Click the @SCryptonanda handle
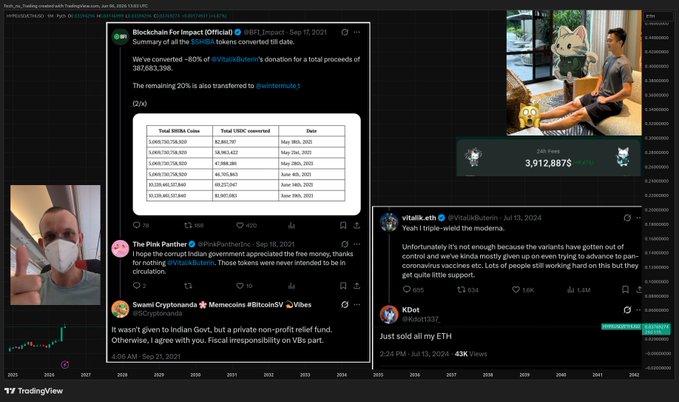679x402 pixels. 157,313
